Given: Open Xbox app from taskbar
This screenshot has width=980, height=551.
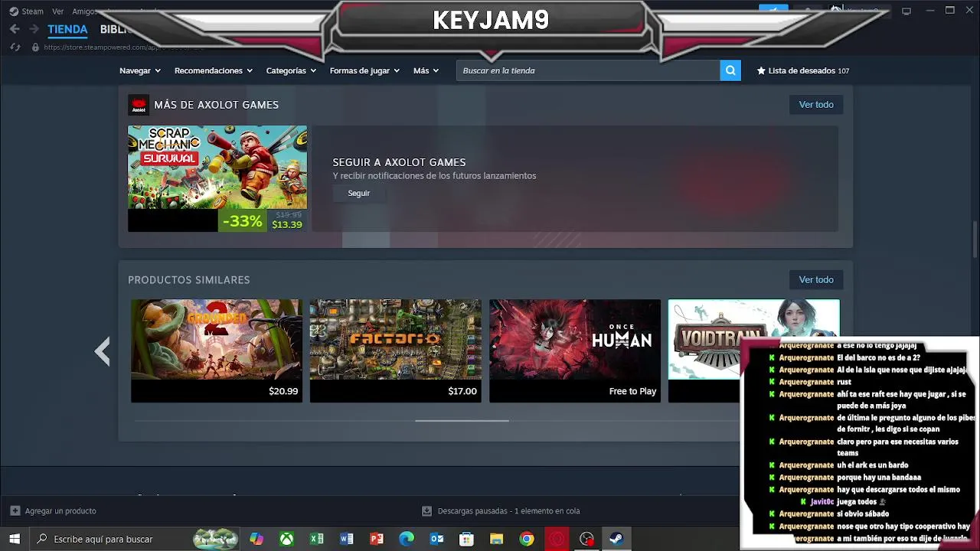Looking at the screenshot, I should point(286,539).
